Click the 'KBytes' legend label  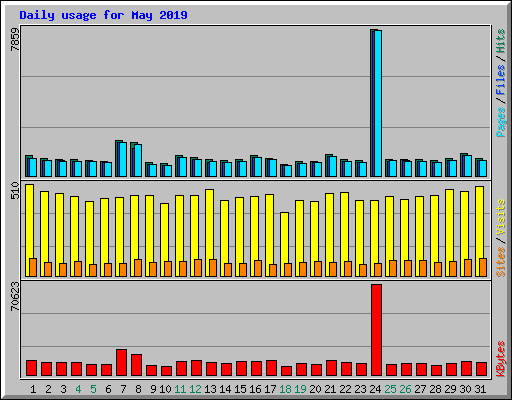(x=501, y=359)
